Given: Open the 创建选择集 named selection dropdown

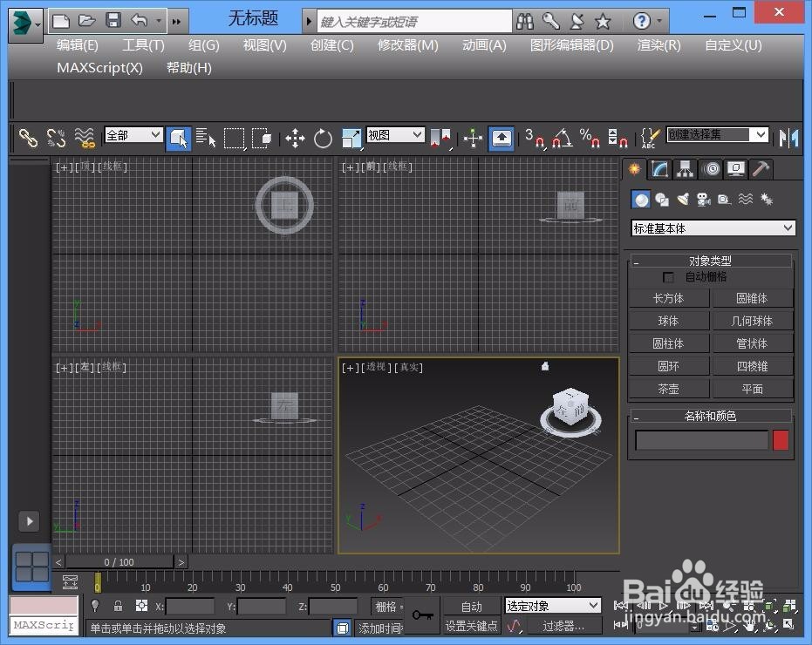Looking at the screenshot, I should click(717, 135).
